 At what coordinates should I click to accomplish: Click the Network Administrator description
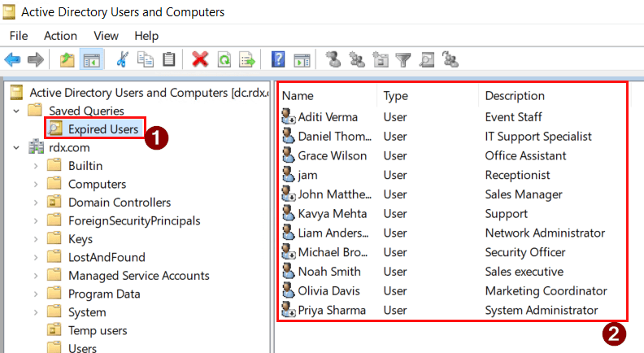click(x=545, y=233)
